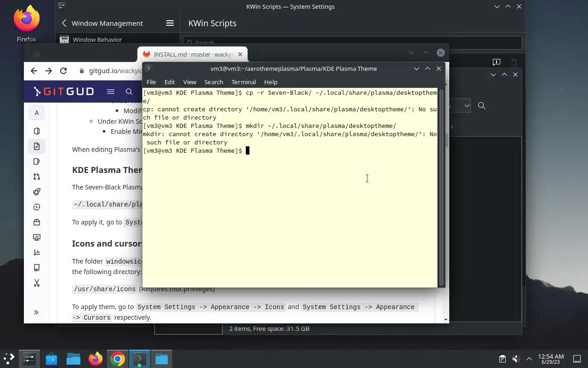Click the show desktop button
Screen dimensions: 588x368
[x=577, y=359]
